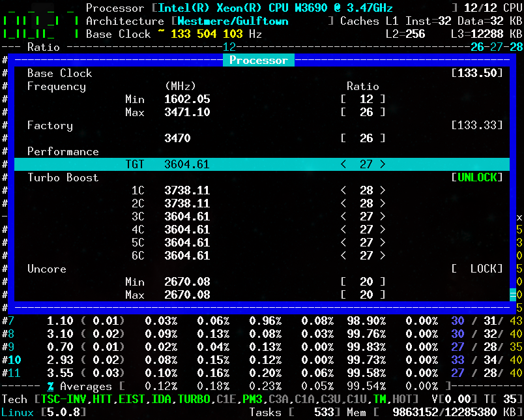
Task: Click Uncore Max 2670.08 frequency
Action: click(187, 295)
